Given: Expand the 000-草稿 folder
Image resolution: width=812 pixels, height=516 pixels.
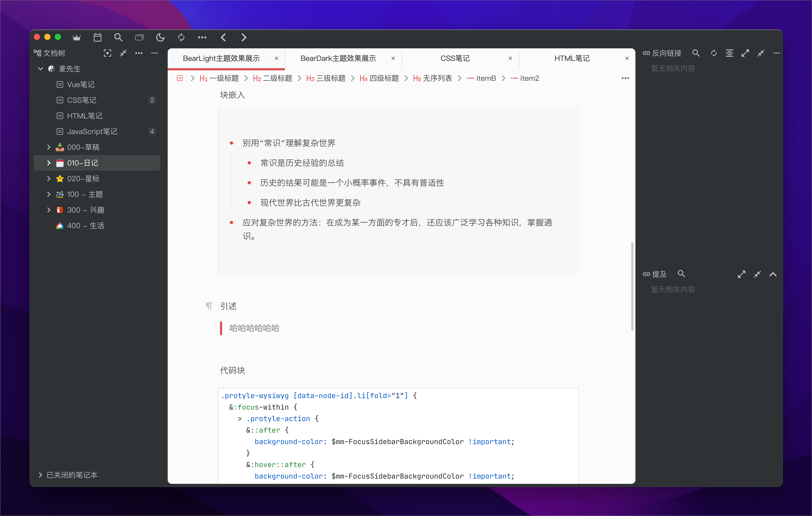Looking at the screenshot, I should [49, 147].
